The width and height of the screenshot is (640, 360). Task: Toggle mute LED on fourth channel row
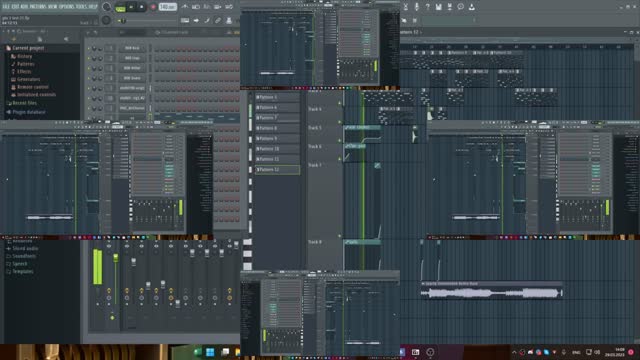coord(89,78)
